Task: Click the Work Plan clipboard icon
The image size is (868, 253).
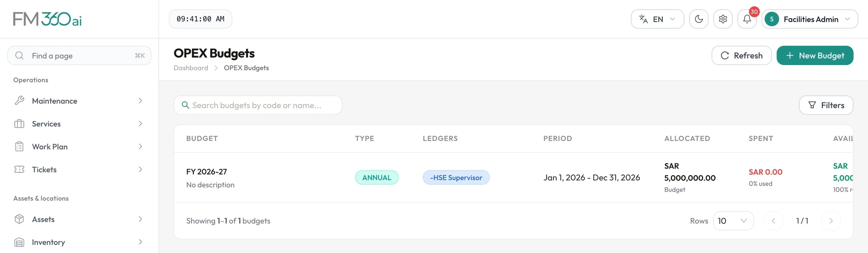Action: click(x=19, y=146)
